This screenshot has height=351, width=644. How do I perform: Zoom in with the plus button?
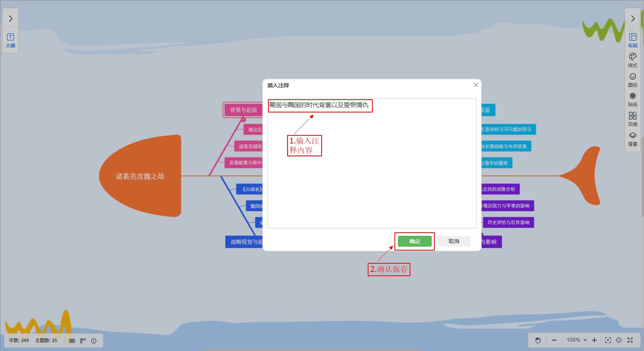point(594,340)
